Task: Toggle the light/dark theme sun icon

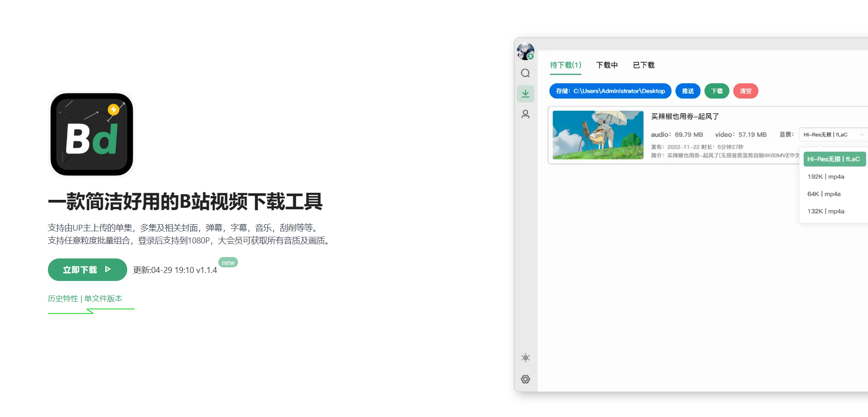Action: (525, 358)
